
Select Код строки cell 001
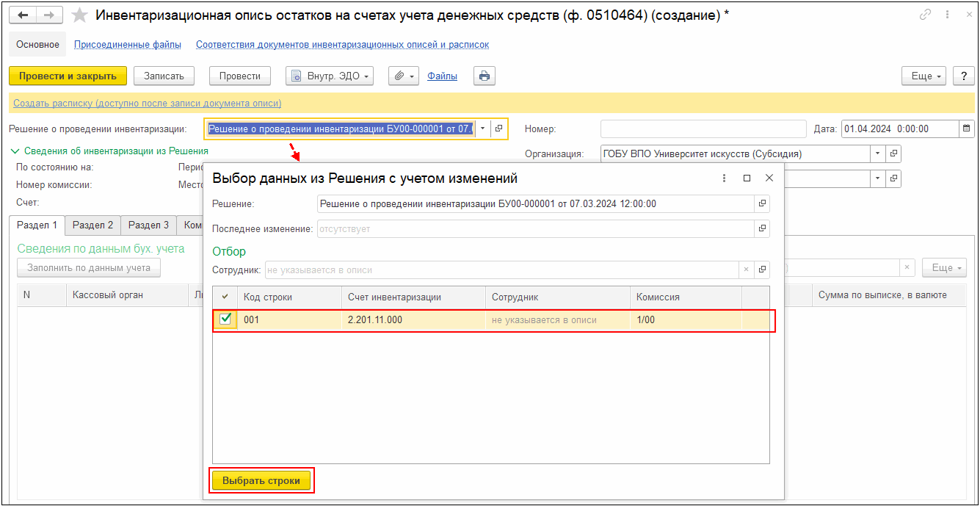point(289,319)
